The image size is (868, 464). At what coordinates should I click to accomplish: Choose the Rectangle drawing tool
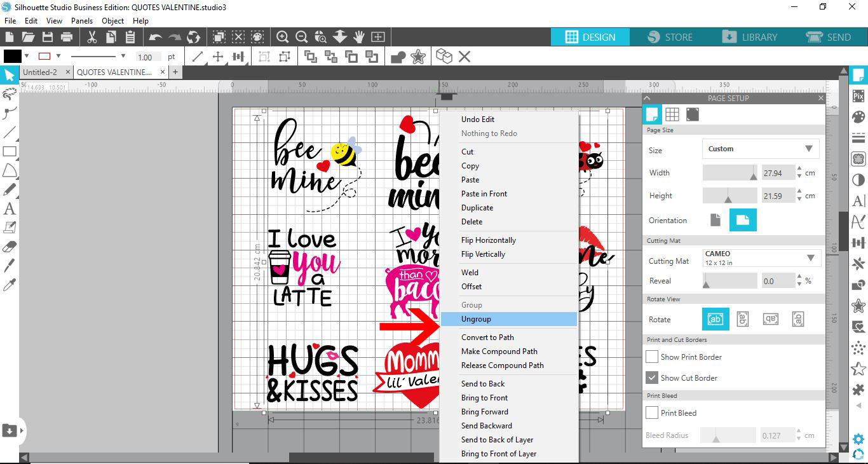[9, 151]
